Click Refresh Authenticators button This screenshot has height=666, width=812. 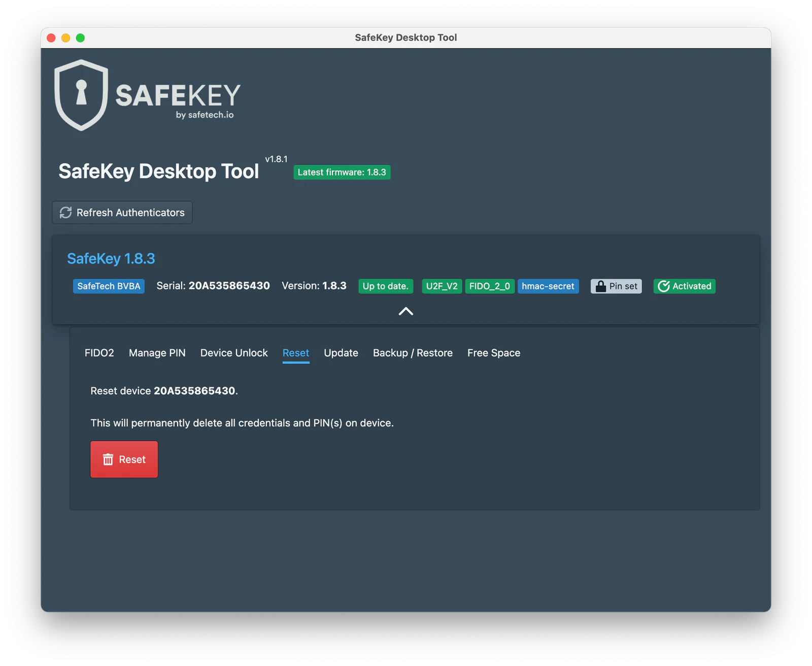(122, 213)
